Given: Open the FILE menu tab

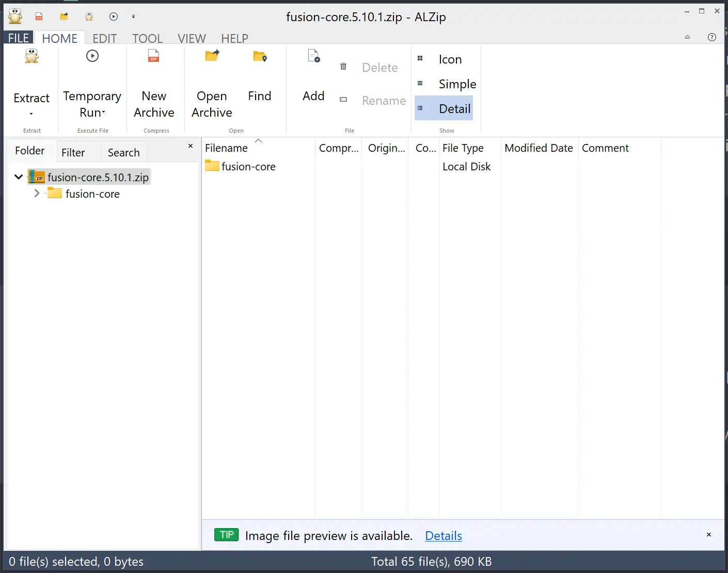Looking at the screenshot, I should [x=19, y=38].
